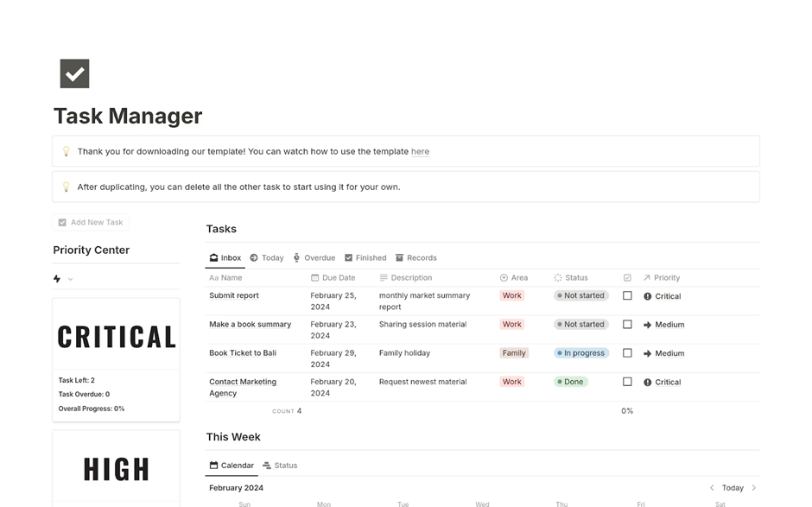This screenshot has width=812, height=507.
Task: Click the Name column header
Action: click(x=225, y=277)
